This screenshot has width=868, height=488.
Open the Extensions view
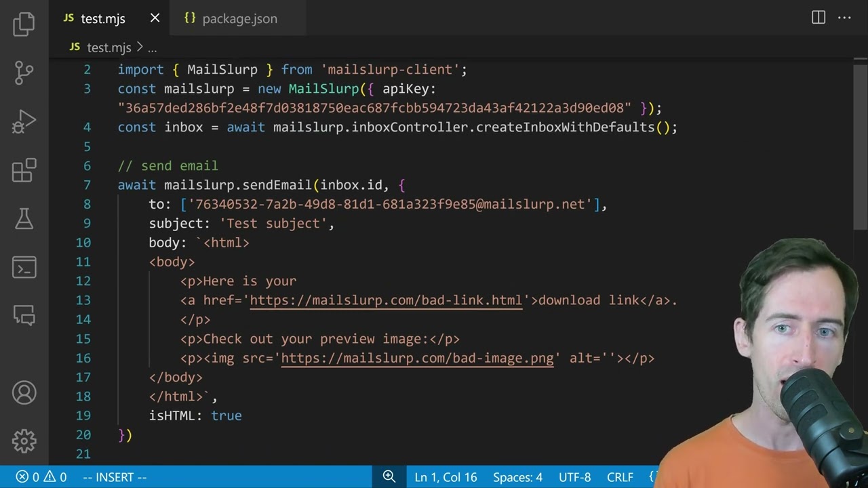[24, 170]
